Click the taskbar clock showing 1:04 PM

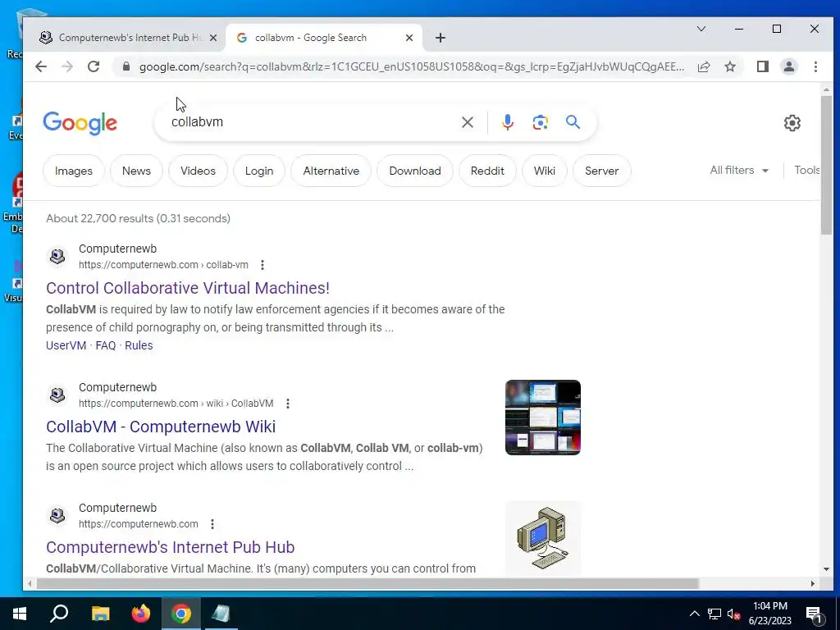point(769,614)
